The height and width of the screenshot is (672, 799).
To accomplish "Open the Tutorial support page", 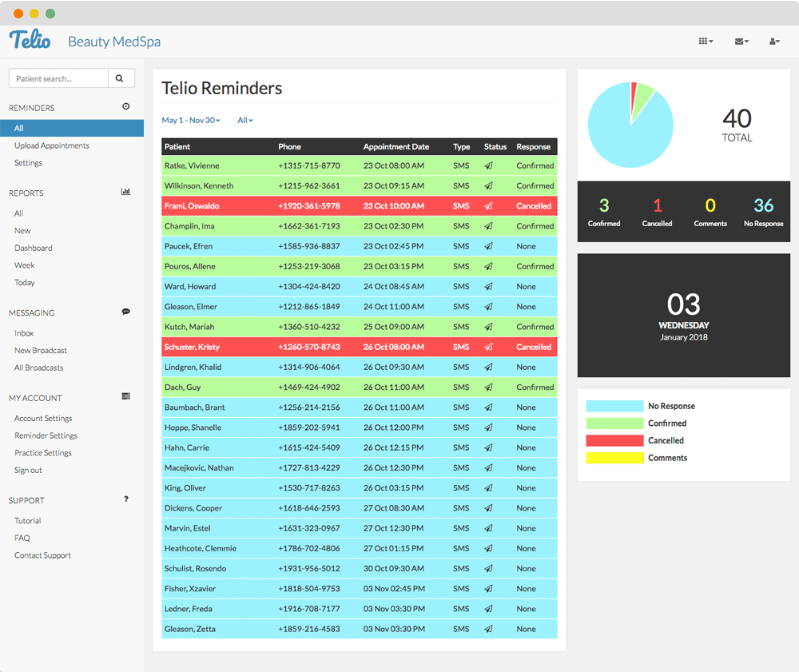I will coord(27,521).
